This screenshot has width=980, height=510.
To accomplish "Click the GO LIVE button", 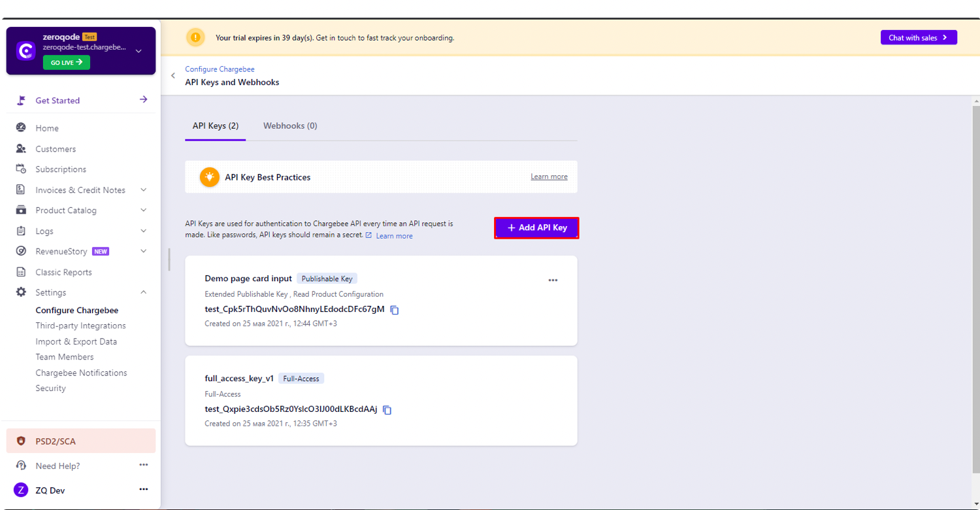I will click(67, 62).
